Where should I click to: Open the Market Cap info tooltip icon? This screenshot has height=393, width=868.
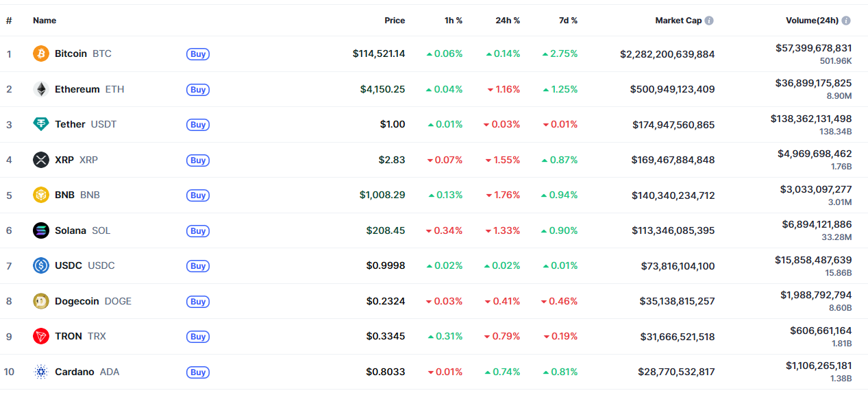[x=709, y=21]
